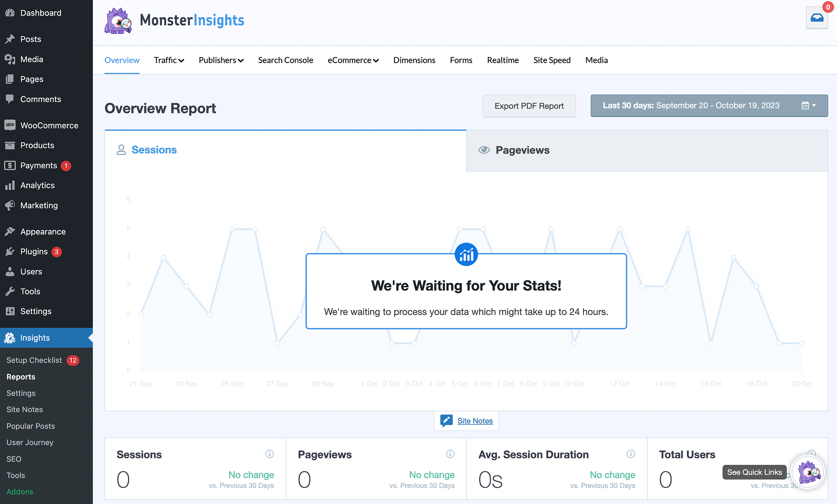The height and width of the screenshot is (504, 837).
Task: Click the Insights sidebar menu icon
Action: (10, 338)
